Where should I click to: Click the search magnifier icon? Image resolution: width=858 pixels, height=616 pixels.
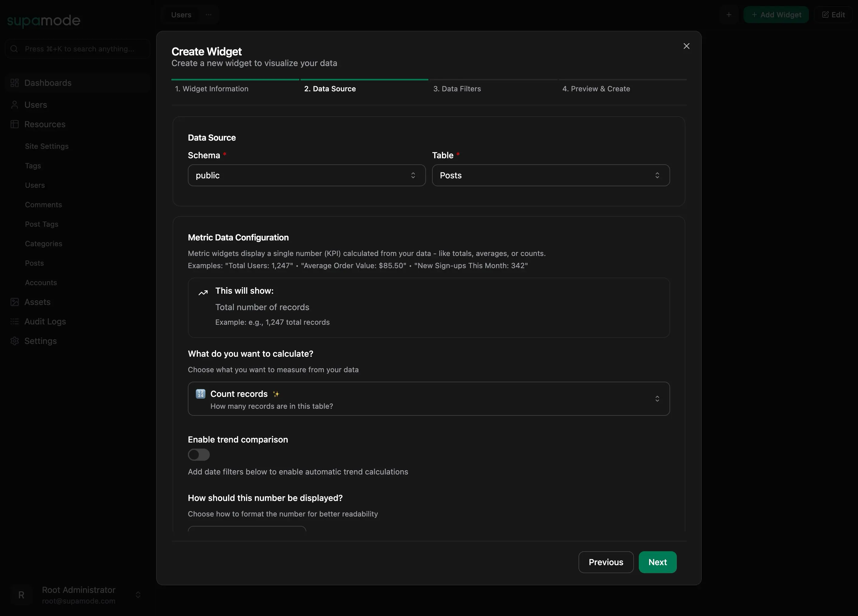click(x=14, y=48)
